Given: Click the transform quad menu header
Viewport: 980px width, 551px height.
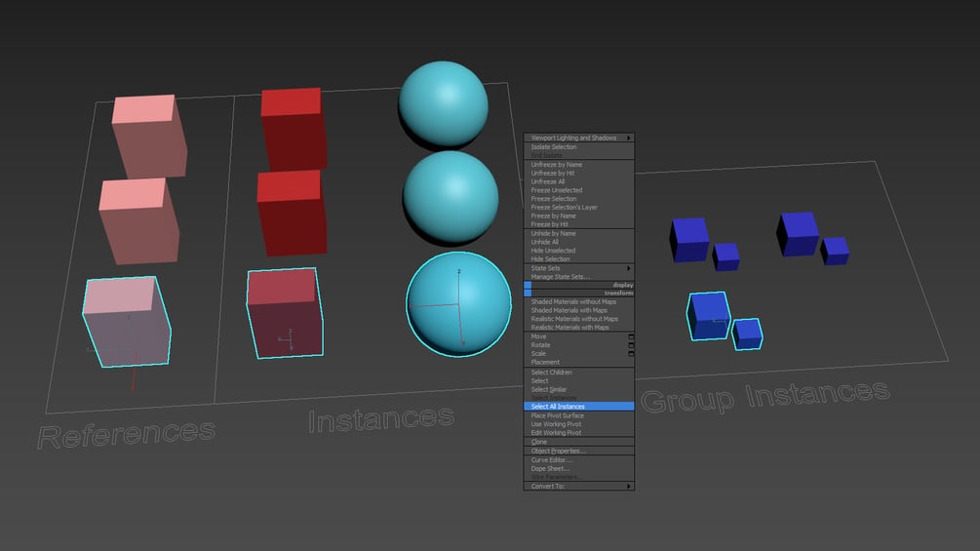Looking at the screenshot, I should click(x=579, y=293).
